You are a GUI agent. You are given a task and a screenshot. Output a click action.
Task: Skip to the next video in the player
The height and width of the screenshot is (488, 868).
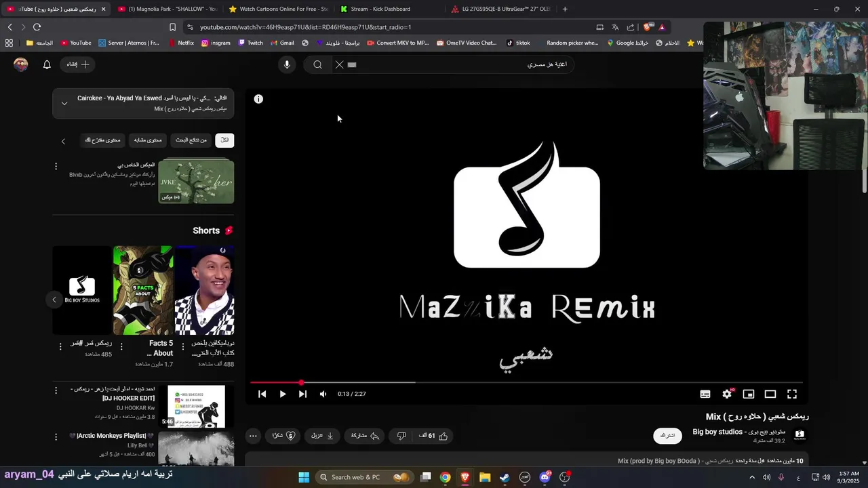pyautogui.click(x=302, y=394)
